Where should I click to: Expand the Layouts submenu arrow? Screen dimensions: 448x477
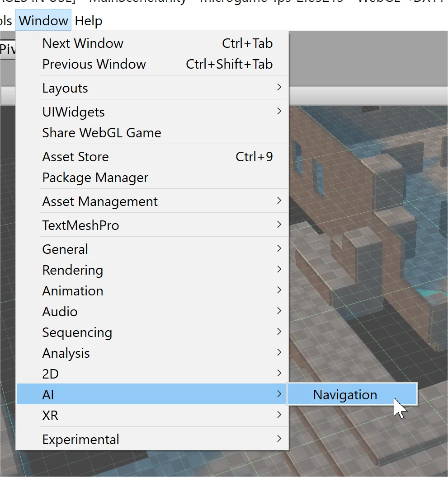[x=279, y=87]
